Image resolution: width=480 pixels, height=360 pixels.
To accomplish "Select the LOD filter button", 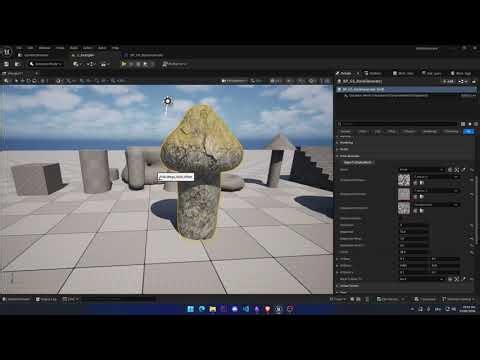I will 378,132.
